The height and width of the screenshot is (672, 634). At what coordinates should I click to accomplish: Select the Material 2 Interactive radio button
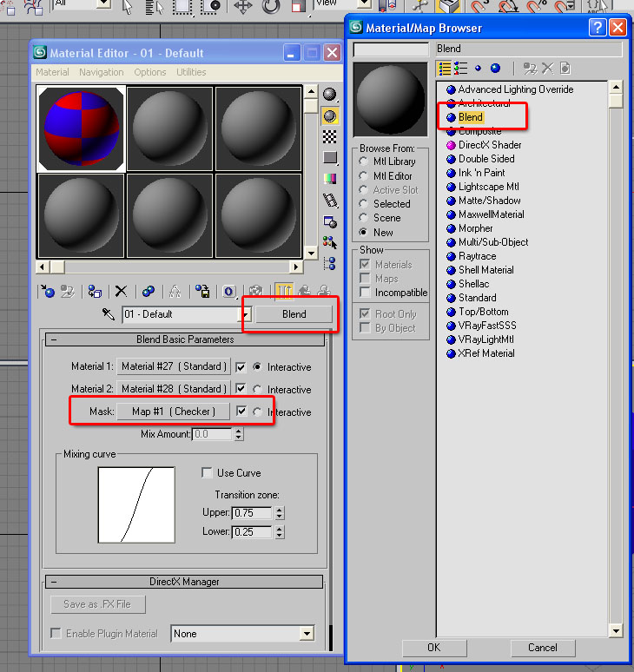(257, 389)
